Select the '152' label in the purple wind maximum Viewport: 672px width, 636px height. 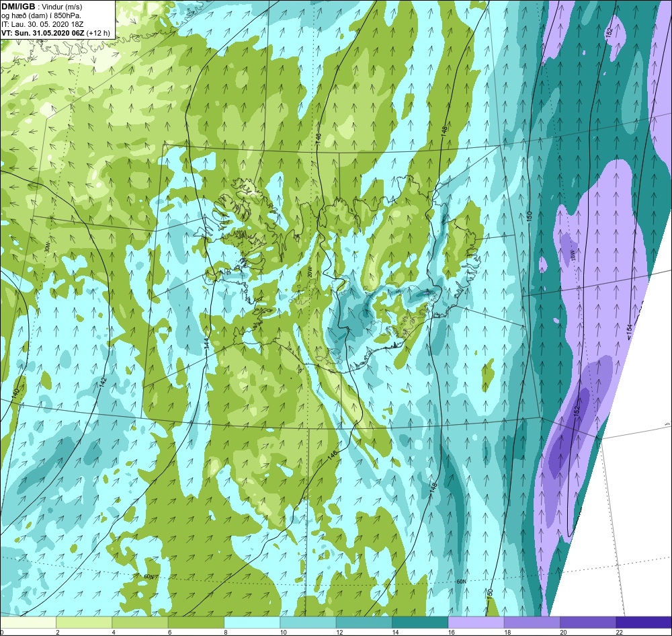click(577, 411)
